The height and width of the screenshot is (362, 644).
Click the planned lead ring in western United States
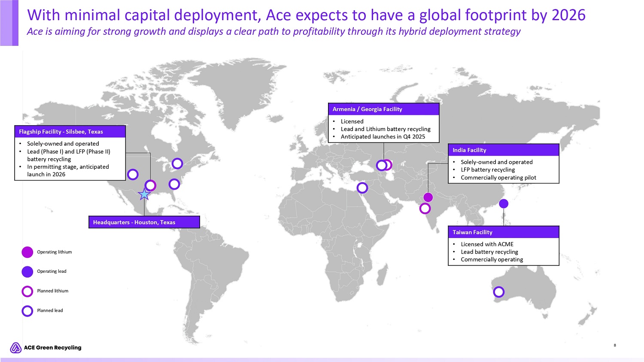133,175
